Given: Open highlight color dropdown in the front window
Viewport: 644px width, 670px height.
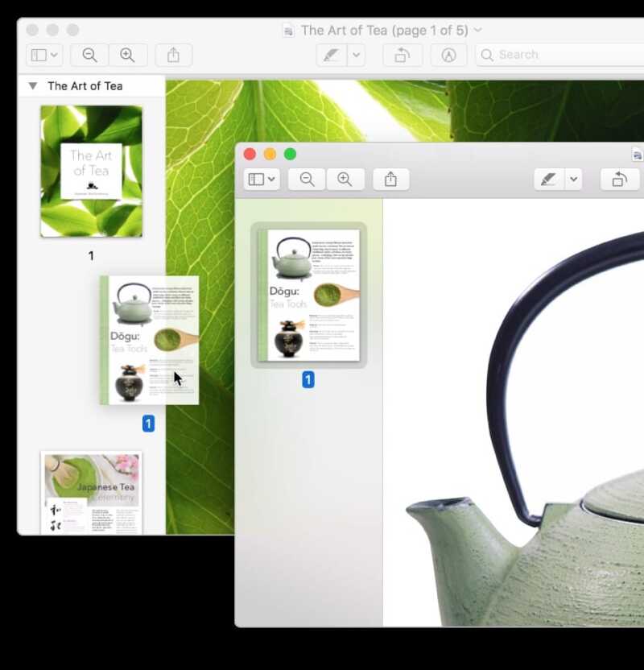Looking at the screenshot, I should click(574, 180).
